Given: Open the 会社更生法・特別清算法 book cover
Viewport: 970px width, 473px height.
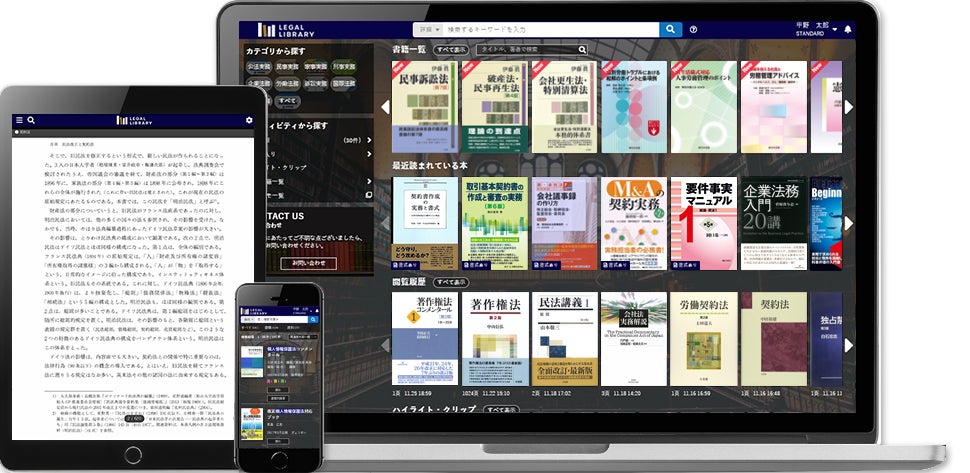Looking at the screenshot, I should [x=564, y=106].
